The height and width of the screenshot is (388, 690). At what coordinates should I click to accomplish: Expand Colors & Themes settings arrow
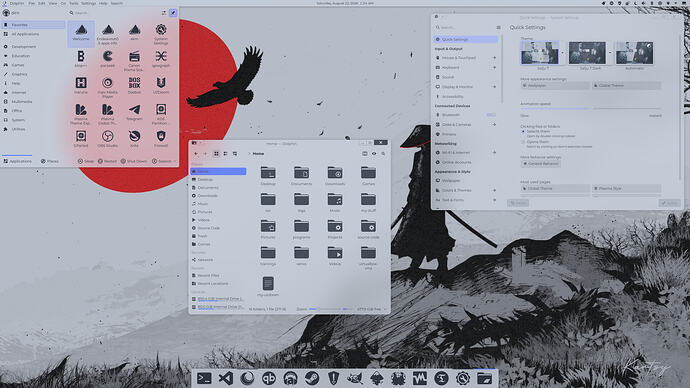[494, 190]
